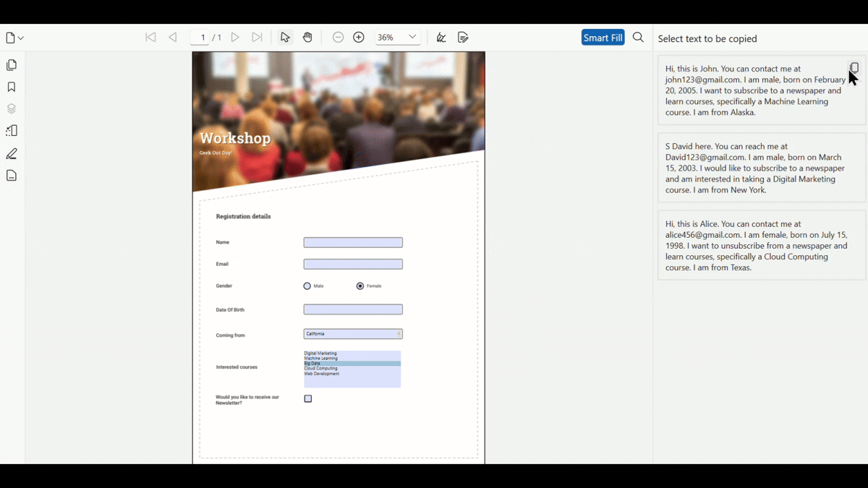Click the pan hand tool
Screen dimensions: 868x488
coord(307,38)
